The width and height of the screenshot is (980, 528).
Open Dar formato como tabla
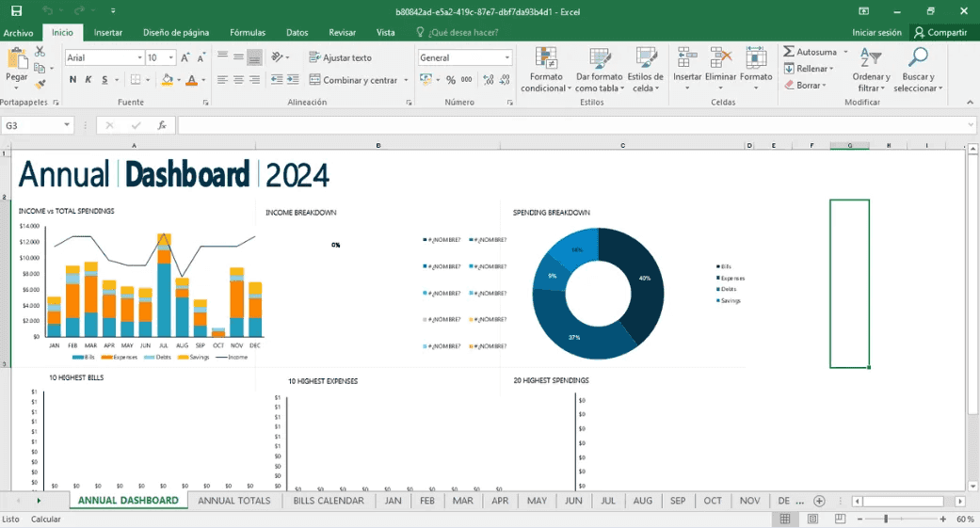coord(600,70)
